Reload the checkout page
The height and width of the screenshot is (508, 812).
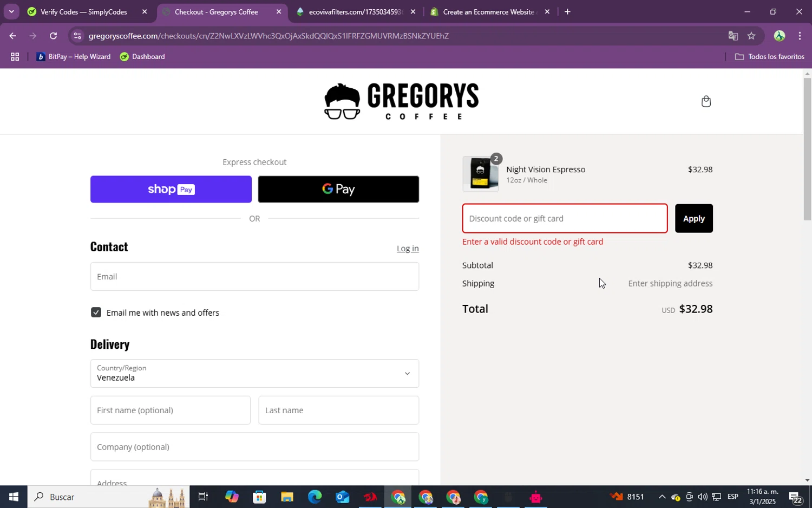pyautogui.click(x=53, y=36)
